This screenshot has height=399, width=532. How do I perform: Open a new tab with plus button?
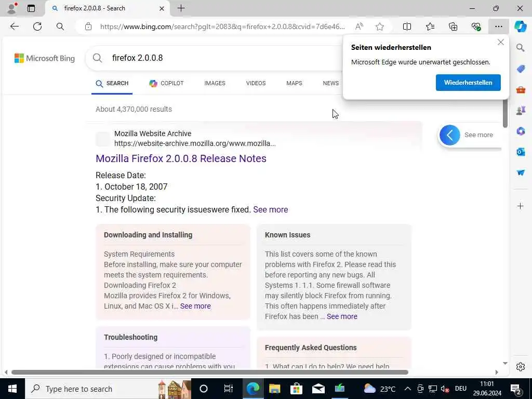click(181, 8)
